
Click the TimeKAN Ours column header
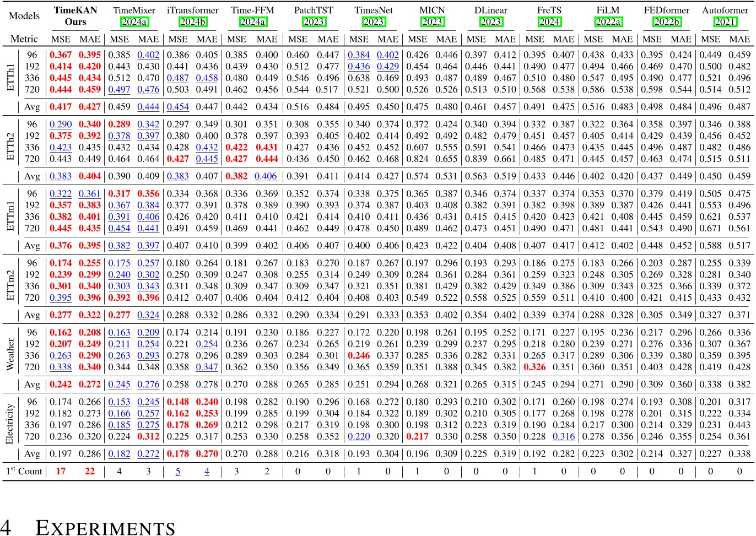(x=75, y=16)
